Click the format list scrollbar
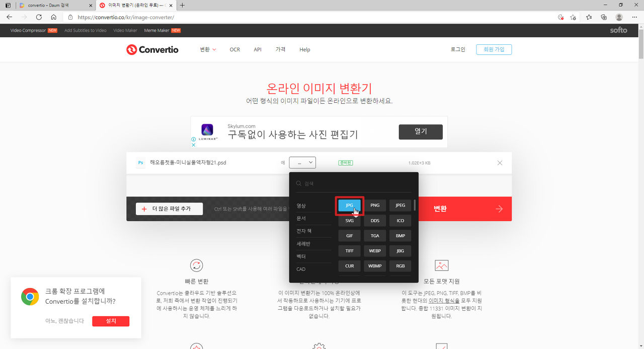Viewport: 644px width, 349px height. (415, 205)
